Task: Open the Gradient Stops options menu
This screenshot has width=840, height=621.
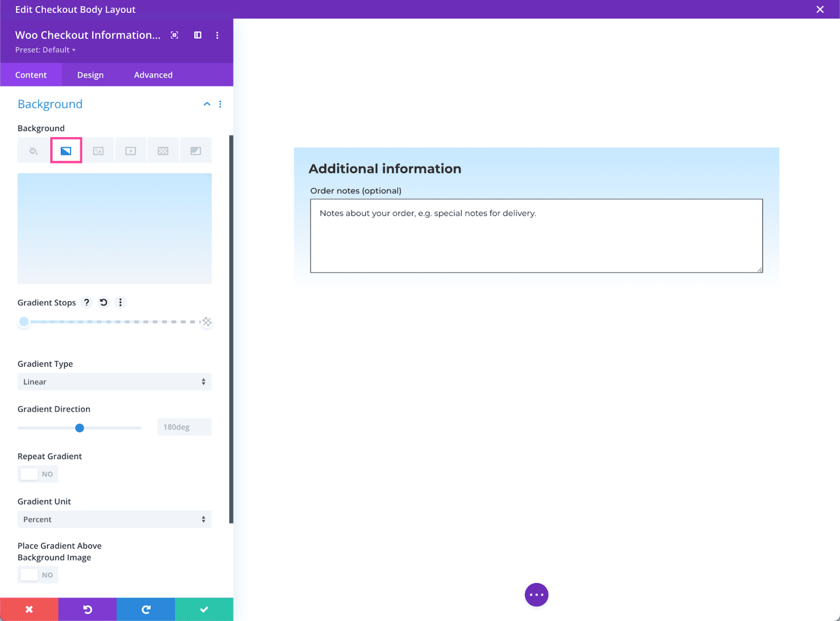Action: [x=120, y=302]
